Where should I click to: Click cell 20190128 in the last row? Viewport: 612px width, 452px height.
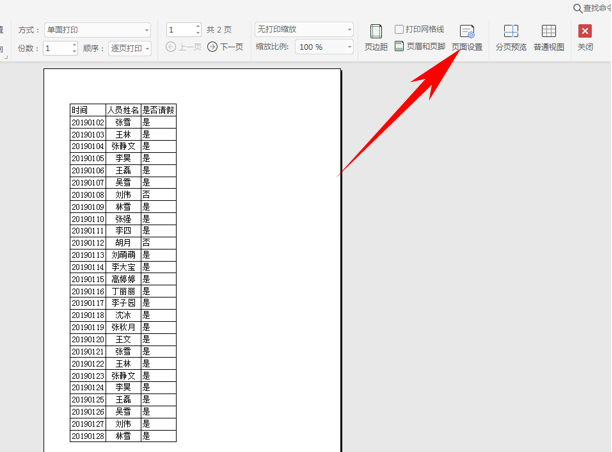pos(88,436)
